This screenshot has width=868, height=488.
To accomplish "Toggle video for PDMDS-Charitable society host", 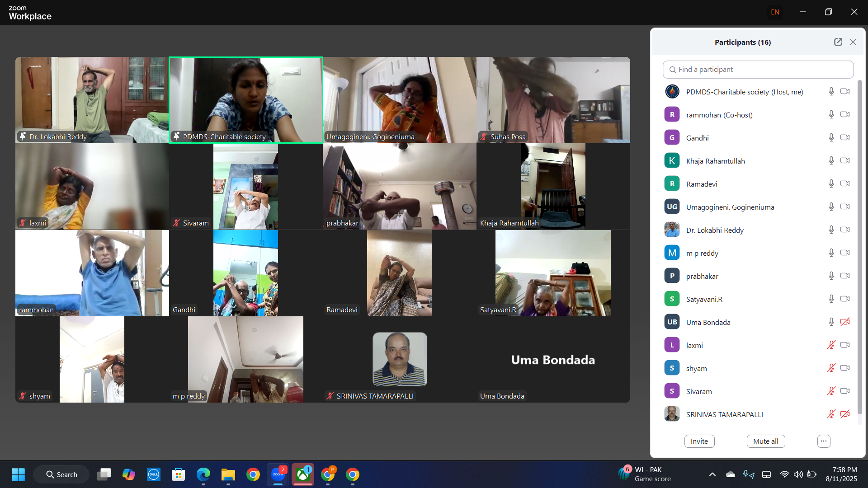I will pos(845,92).
